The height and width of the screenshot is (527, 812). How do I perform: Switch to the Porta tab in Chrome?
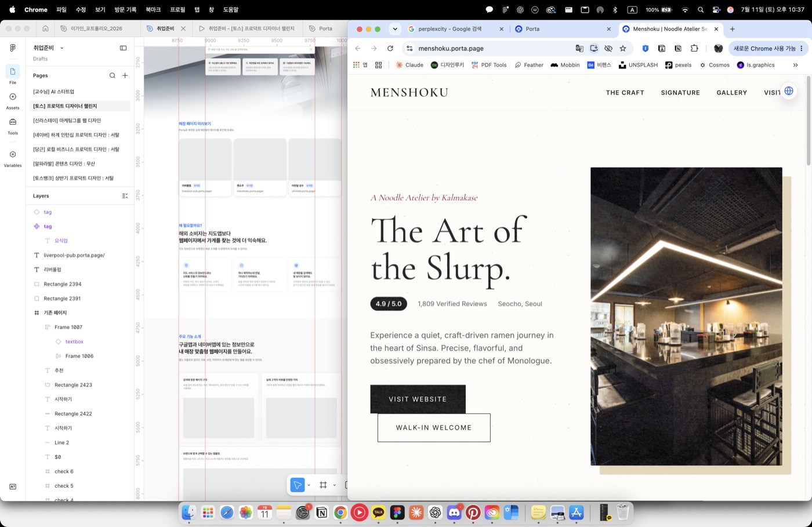[x=564, y=29]
